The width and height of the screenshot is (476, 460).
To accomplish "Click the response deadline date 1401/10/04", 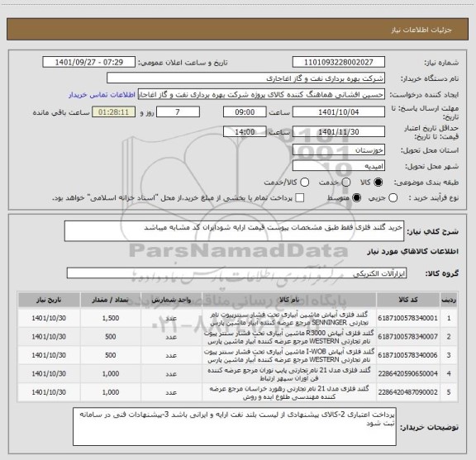I will click(x=339, y=112).
